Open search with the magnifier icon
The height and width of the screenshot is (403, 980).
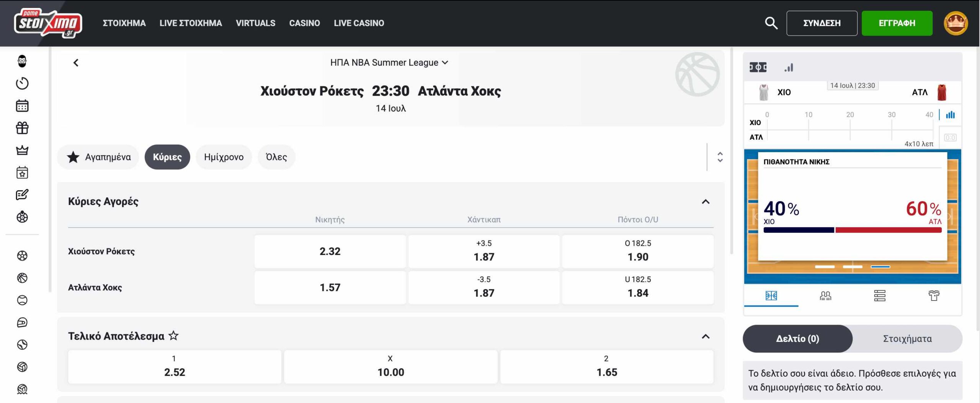[x=771, y=23]
